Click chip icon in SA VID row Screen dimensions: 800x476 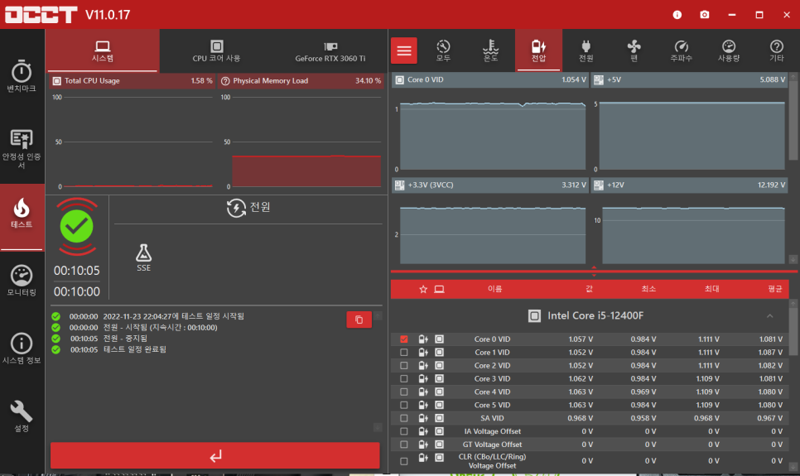click(439, 418)
